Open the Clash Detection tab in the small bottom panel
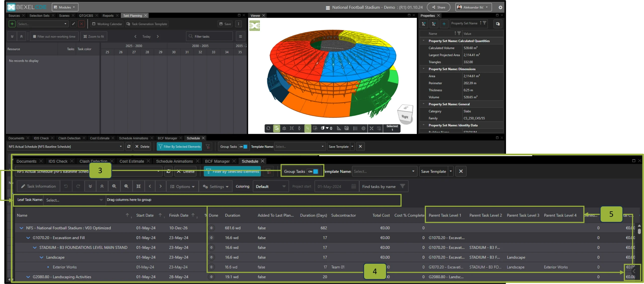 click(69, 138)
